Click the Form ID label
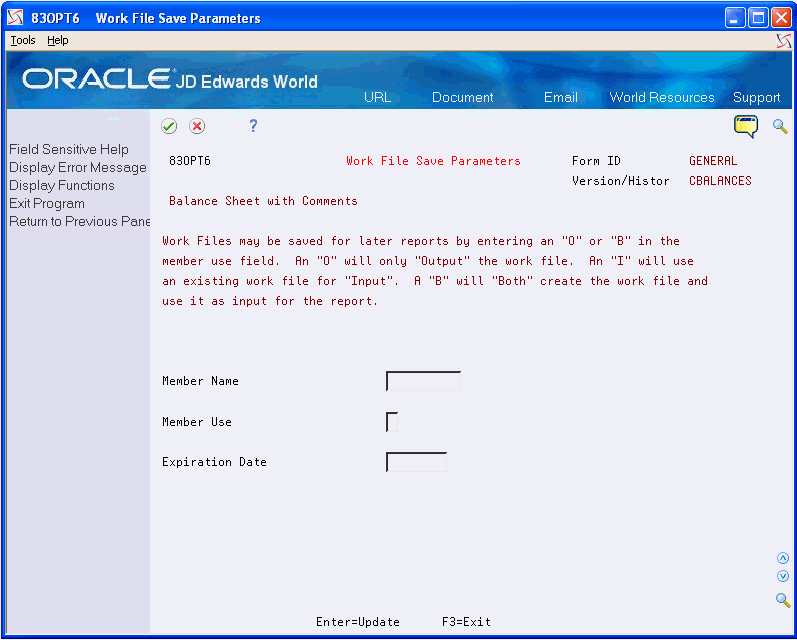 pos(596,161)
